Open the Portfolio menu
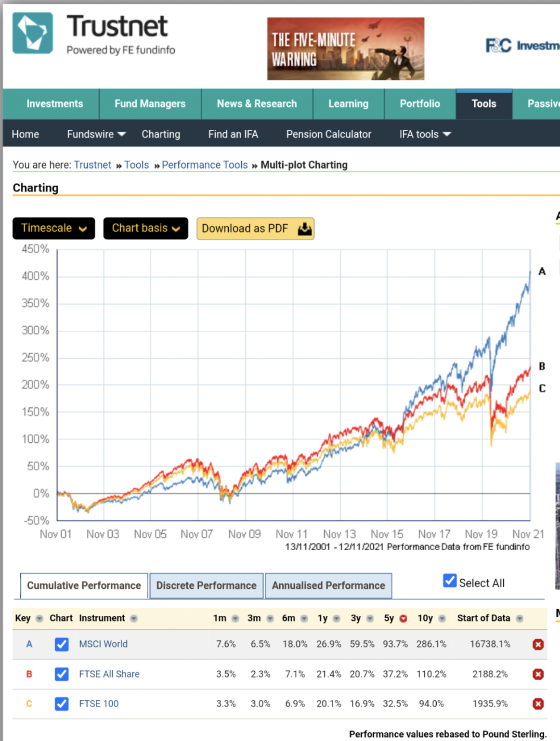Screen dimensions: 560x741 pyautogui.click(x=420, y=104)
